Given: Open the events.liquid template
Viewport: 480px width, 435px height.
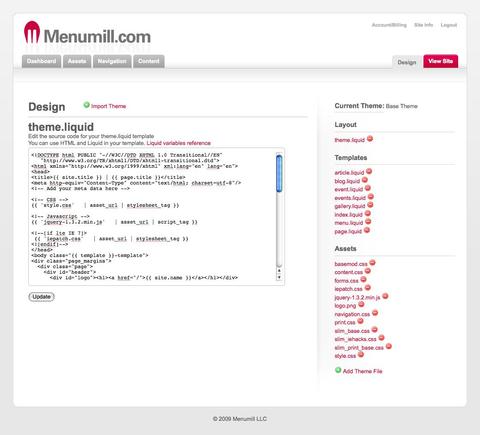Looking at the screenshot, I should click(350, 198).
